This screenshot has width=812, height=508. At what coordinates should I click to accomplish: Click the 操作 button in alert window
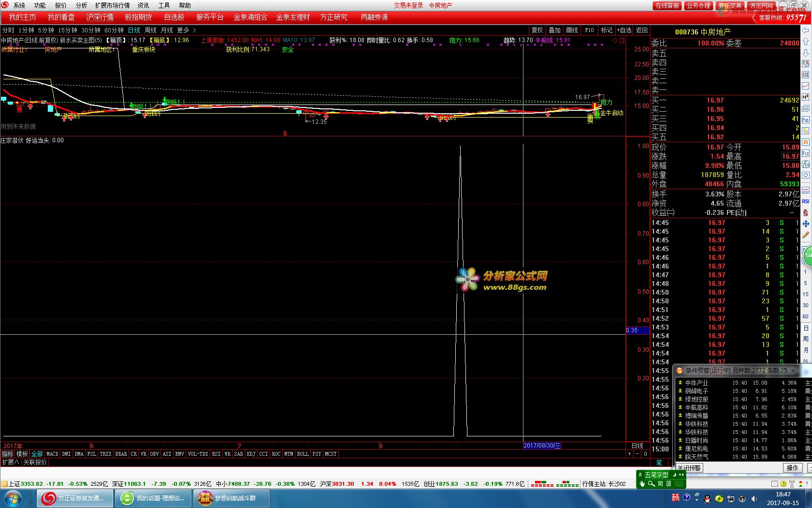(x=793, y=468)
